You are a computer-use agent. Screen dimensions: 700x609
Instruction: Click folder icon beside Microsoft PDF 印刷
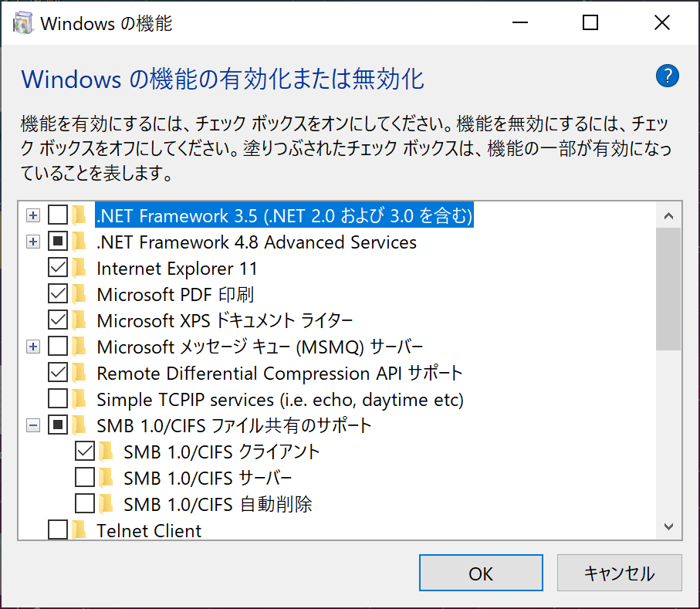[79, 294]
